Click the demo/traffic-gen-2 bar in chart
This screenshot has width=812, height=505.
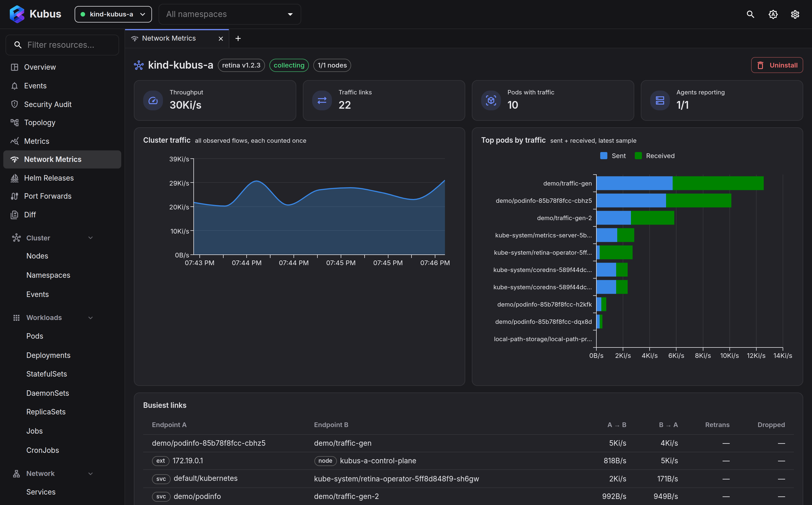[635, 218]
